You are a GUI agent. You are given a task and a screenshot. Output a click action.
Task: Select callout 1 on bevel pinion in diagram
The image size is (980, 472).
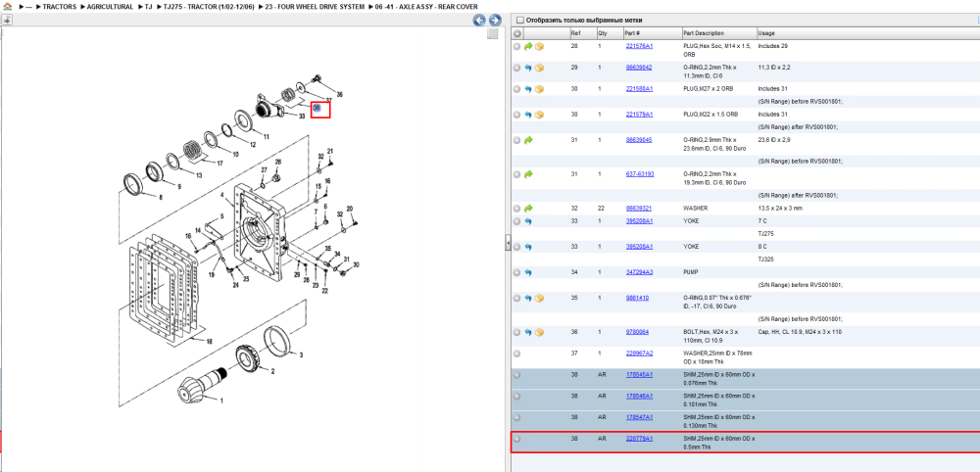pos(220,399)
